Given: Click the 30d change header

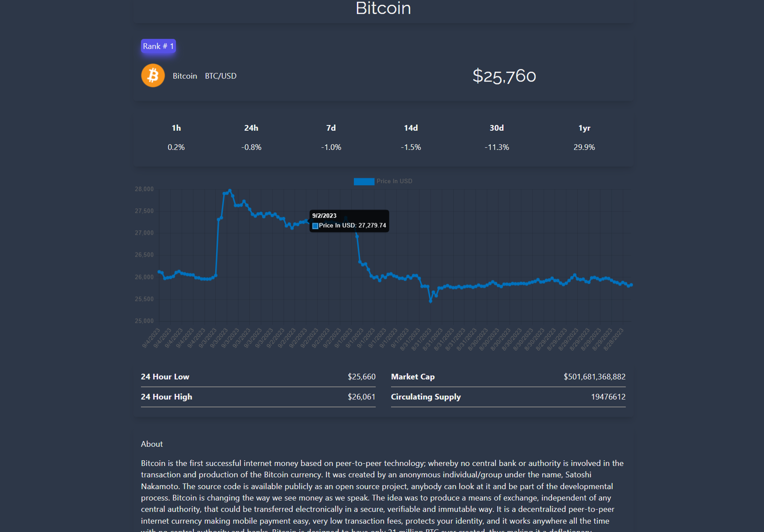Looking at the screenshot, I should (497, 128).
